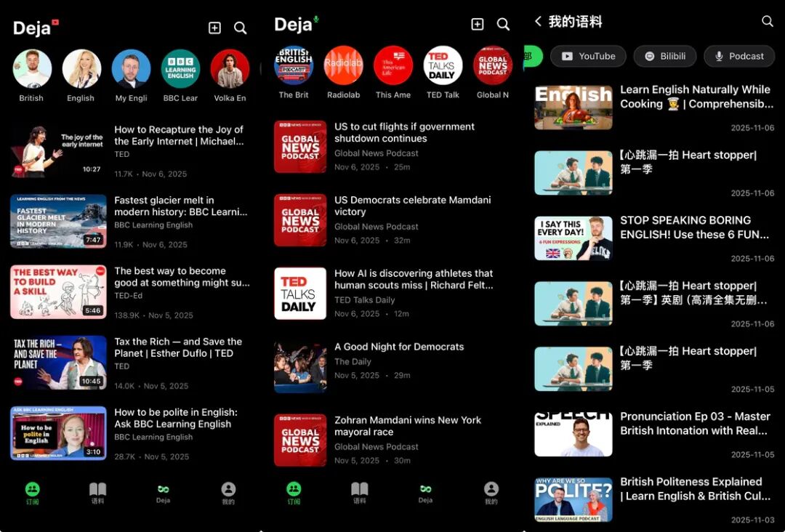Open the 'US Democrats celebrate Mamdani victory' episode
Screen dimensions: 785x532
pyautogui.click(x=413, y=206)
